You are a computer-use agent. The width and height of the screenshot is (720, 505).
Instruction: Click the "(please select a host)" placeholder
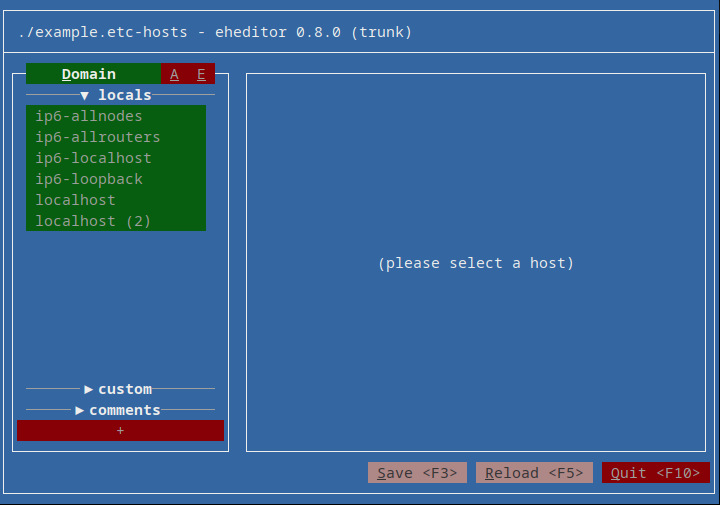coord(476,263)
